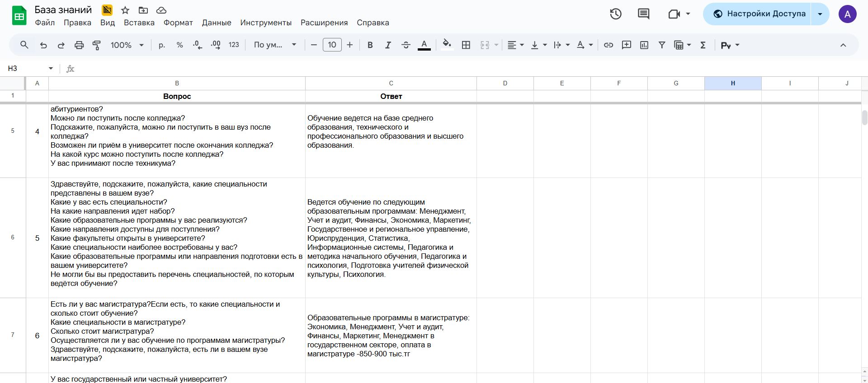868x383 pixels.
Task: Select column B header
Action: [x=177, y=83]
